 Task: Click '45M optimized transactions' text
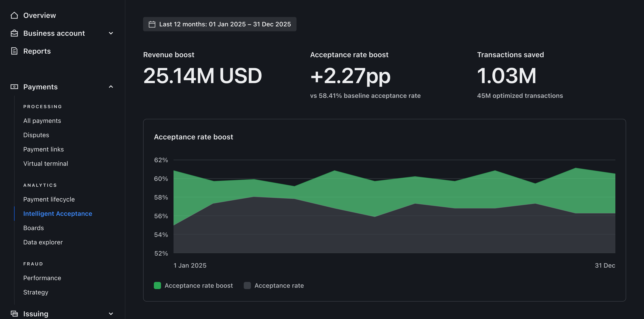coord(520,96)
